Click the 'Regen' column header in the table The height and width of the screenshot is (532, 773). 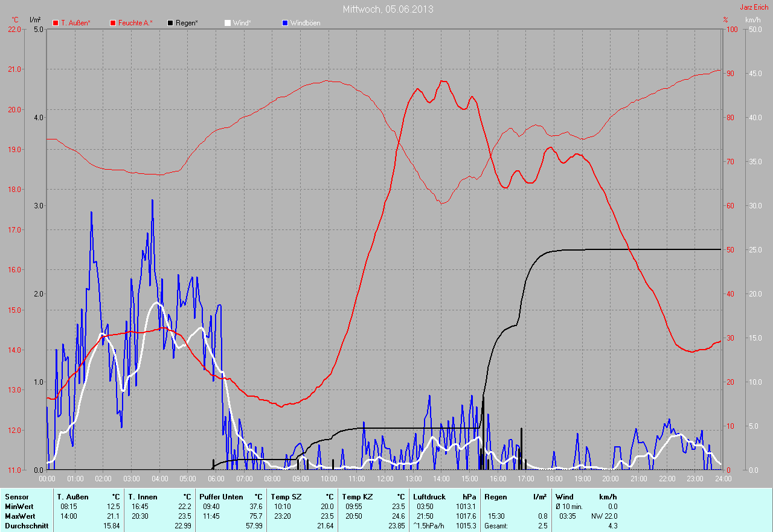click(x=496, y=497)
